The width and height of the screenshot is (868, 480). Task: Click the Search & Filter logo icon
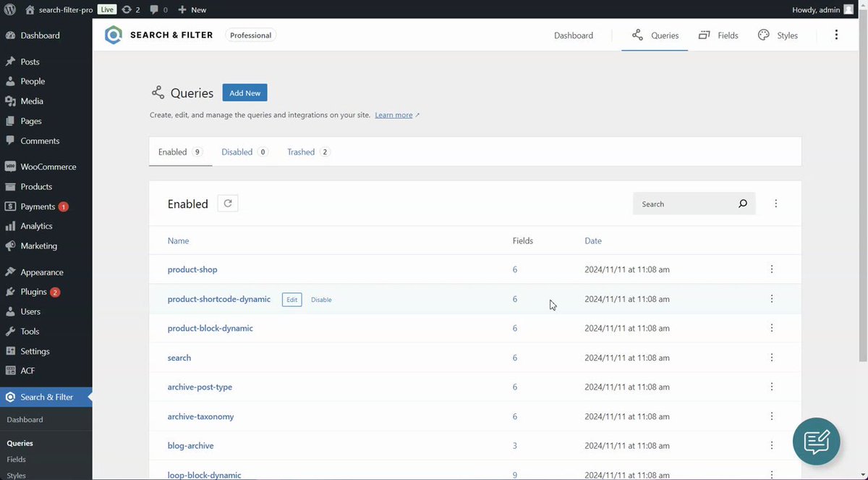point(114,35)
